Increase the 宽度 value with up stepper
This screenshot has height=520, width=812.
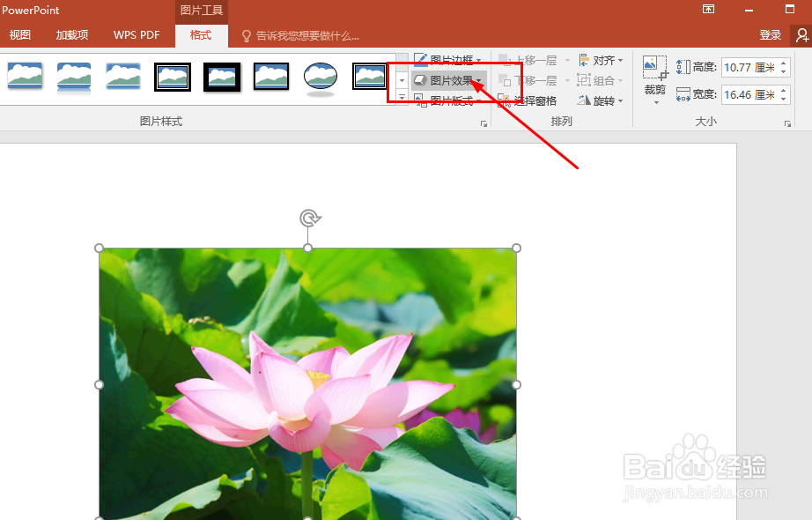pyautogui.click(x=784, y=91)
